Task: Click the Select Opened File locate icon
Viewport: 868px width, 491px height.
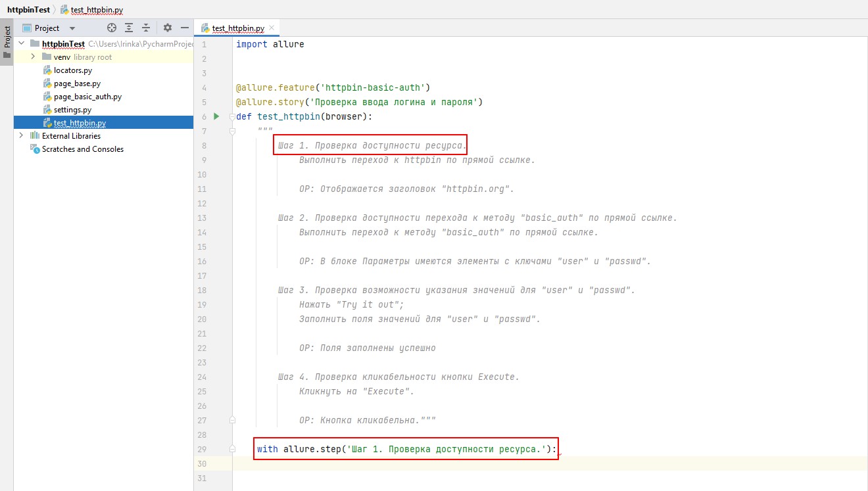Action: coord(112,28)
